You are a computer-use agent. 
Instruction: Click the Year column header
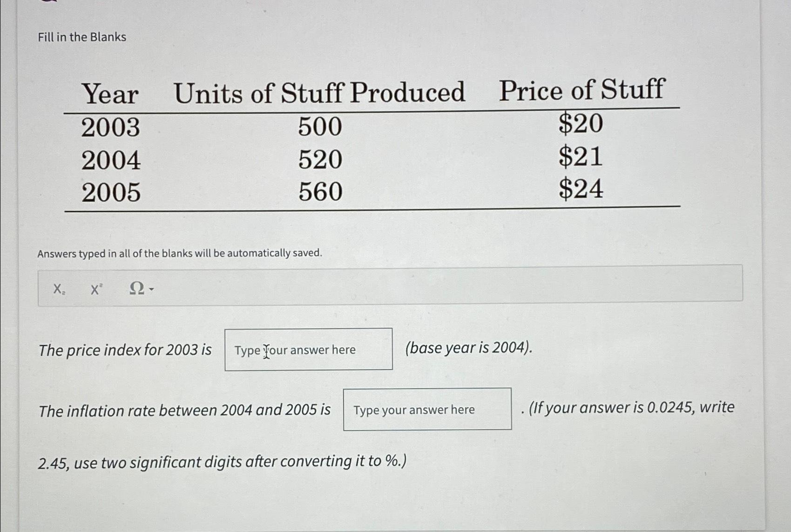click(110, 92)
